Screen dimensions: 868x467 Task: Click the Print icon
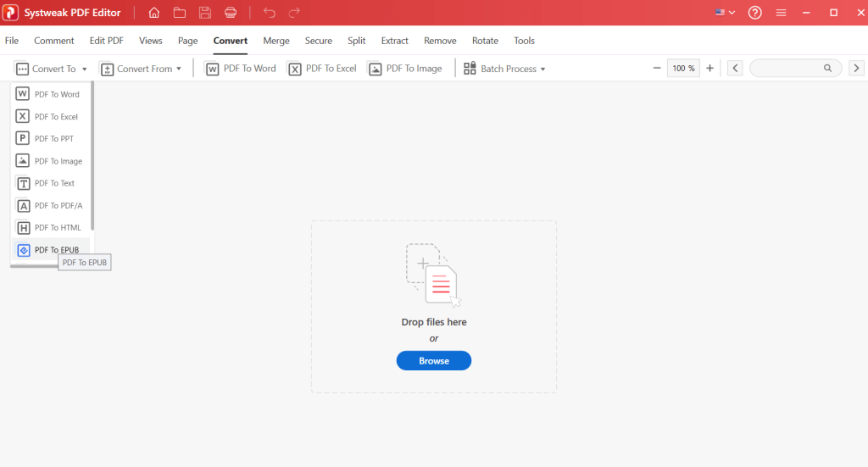[x=231, y=13]
